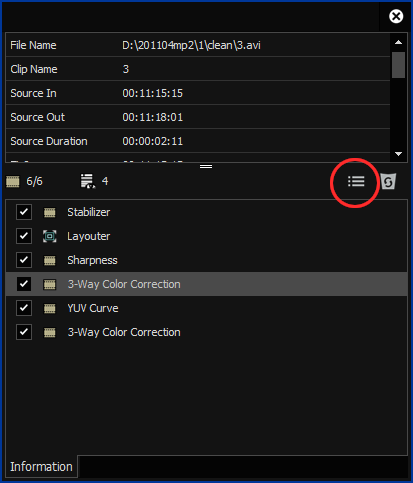
Task: Select the Information tab
Action: 41,467
